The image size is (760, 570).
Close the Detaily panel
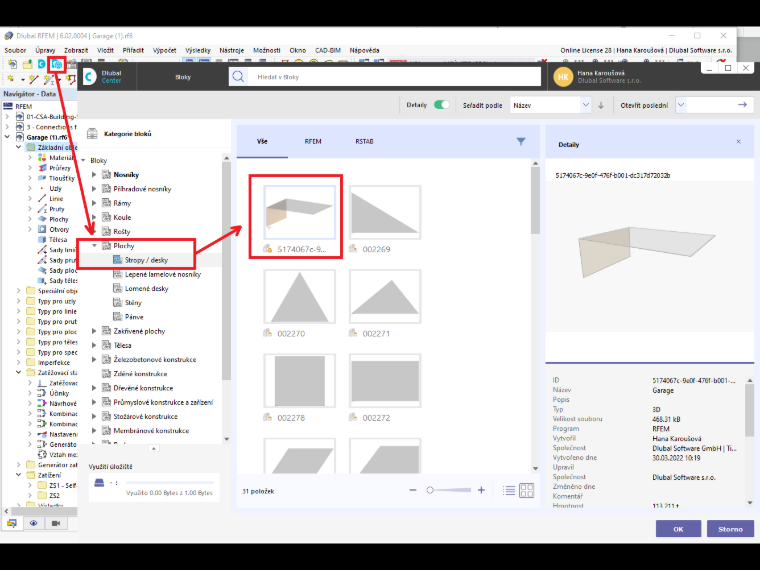(738, 142)
